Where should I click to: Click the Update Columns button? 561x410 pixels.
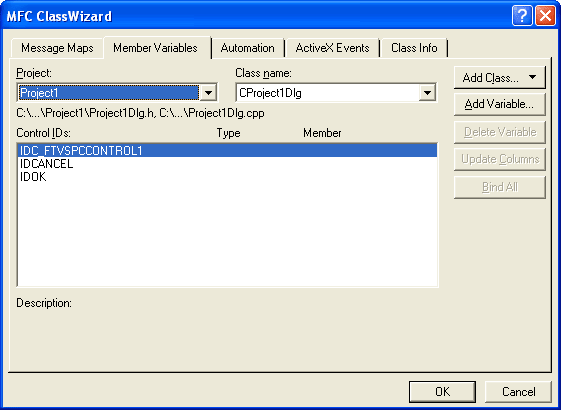point(499,159)
